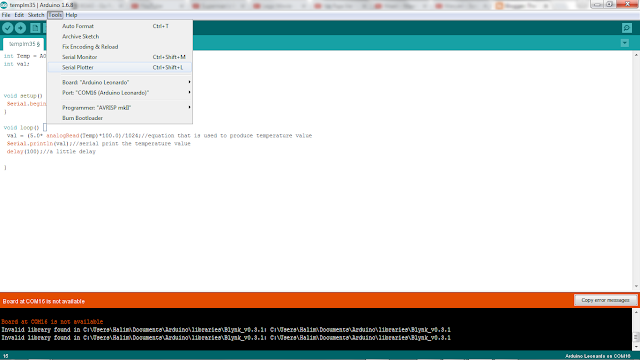
Task: Expand Board Arduino Leonardo submenu
Action: tap(119, 82)
